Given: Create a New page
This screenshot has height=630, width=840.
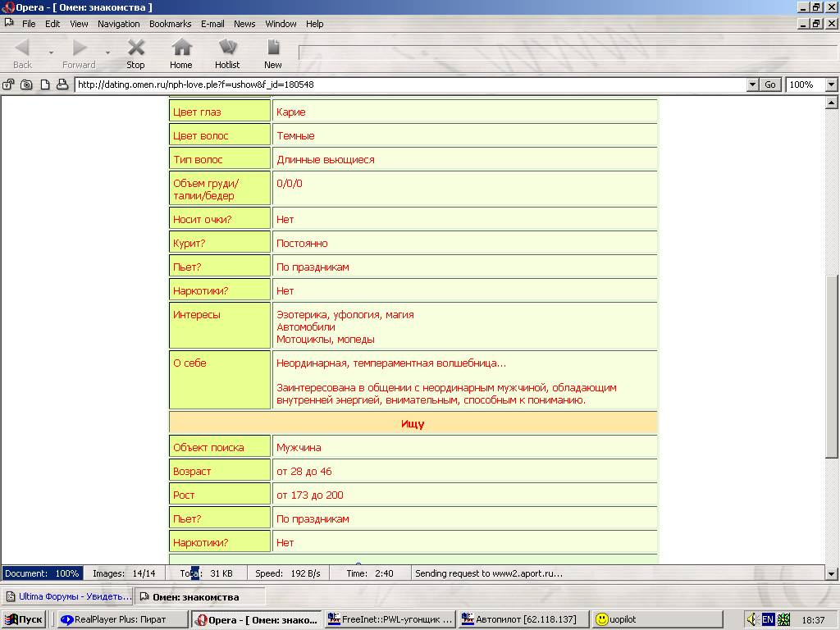Looking at the screenshot, I should (x=272, y=53).
